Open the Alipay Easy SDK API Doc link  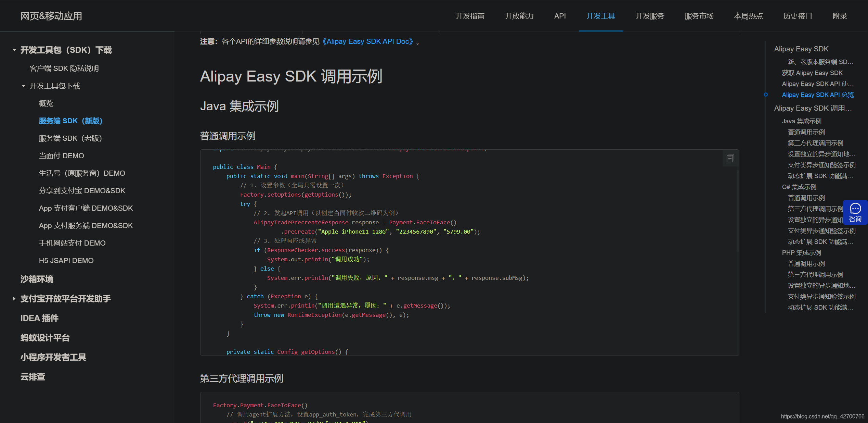pyautogui.click(x=368, y=41)
